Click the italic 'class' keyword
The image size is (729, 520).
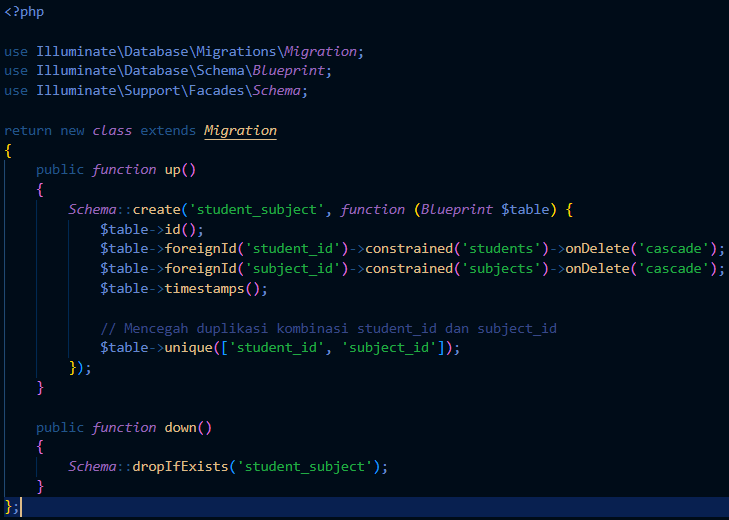click(x=112, y=131)
